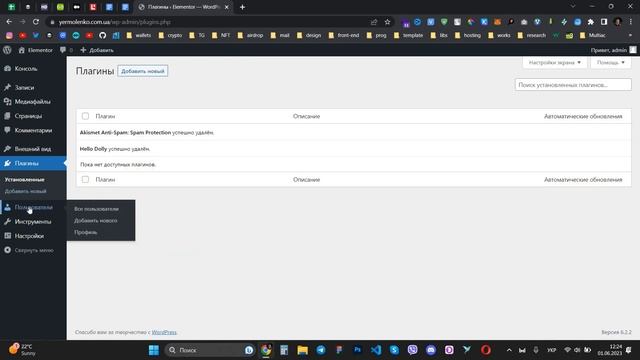Screen dimensions: 640x360
Task: Open Внешний вид appearance menu
Action: (x=33, y=149)
